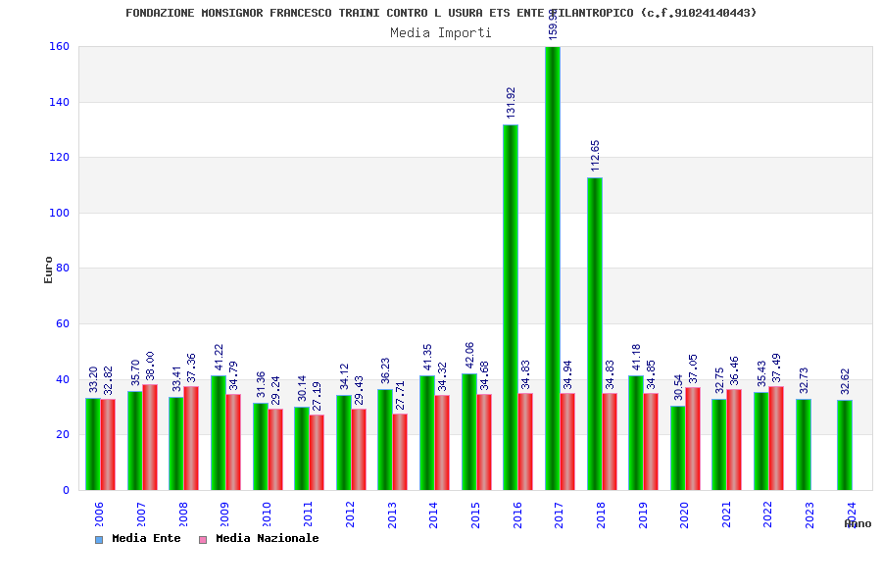Viewport: 882px width, 588px height.
Task: Click the 41.18 value label for 2019
Action: [636, 358]
